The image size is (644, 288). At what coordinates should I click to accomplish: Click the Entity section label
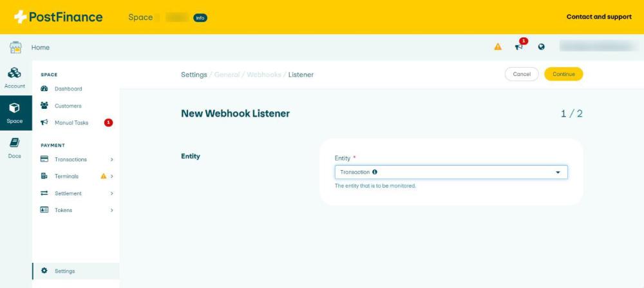pyautogui.click(x=191, y=156)
